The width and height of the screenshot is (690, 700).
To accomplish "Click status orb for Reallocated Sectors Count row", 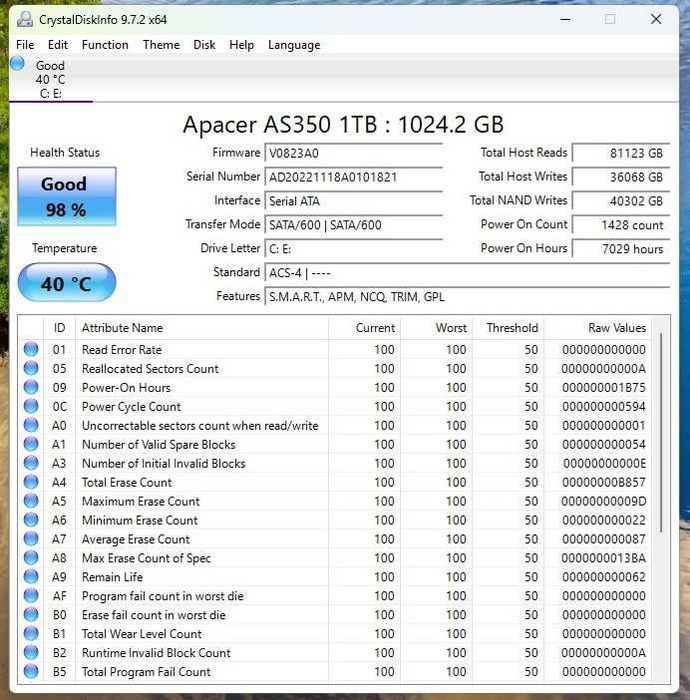I will click(x=31, y=368).
